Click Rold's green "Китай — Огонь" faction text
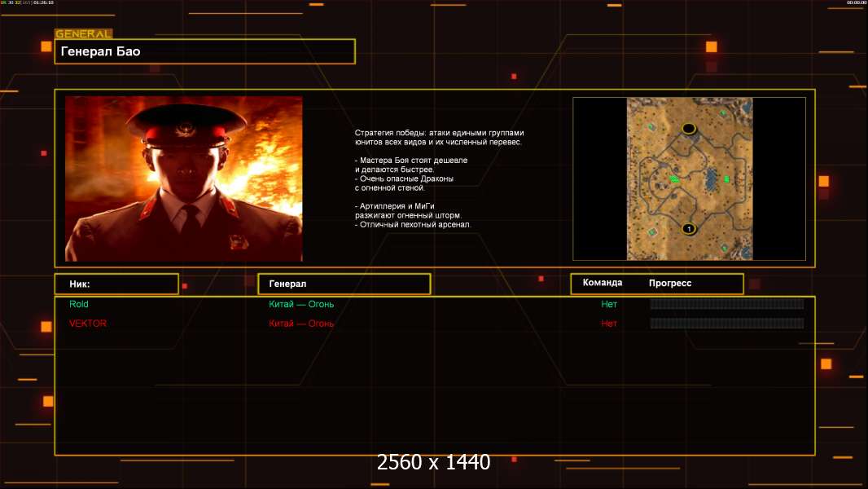Screen dimensions: 868x489 (301, 304)
